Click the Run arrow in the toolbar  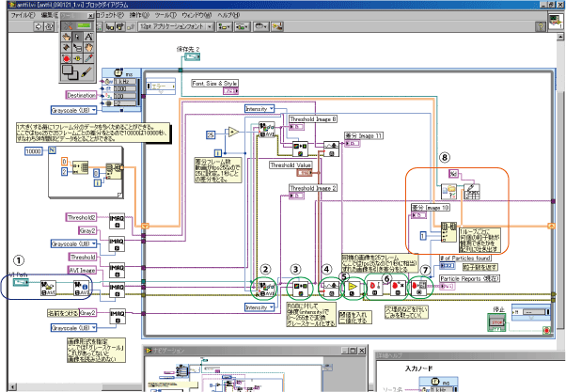(39, 26)
